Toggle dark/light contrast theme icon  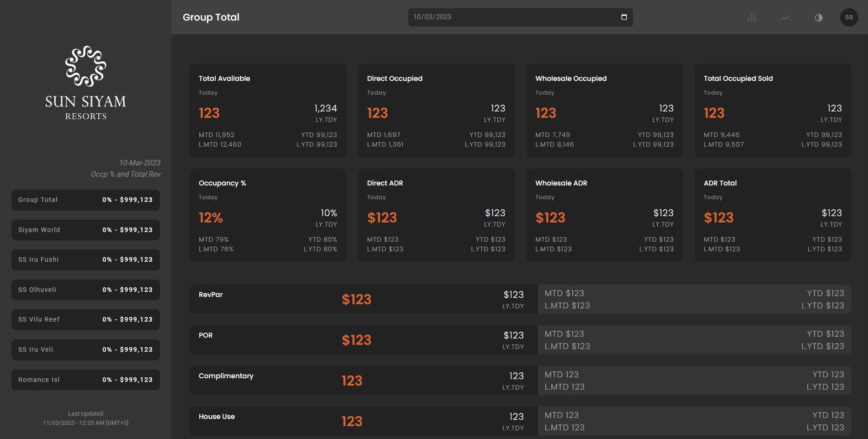point(819,17)
